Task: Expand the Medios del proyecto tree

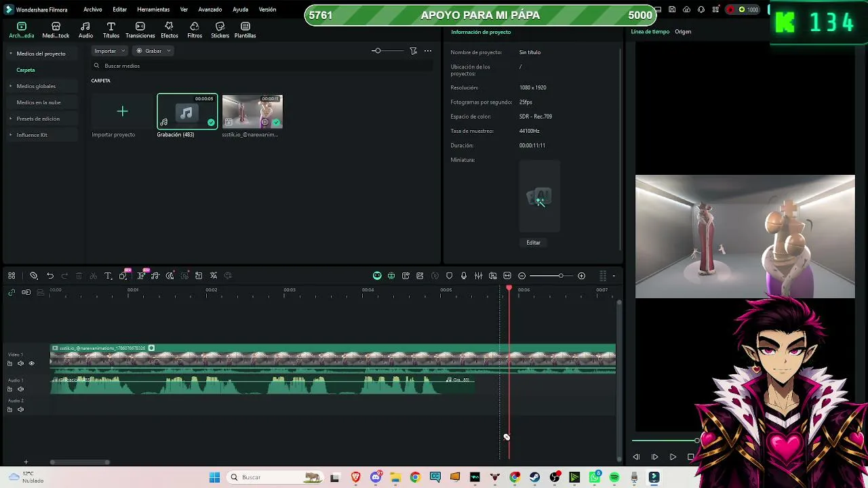Action: point(11,54)
